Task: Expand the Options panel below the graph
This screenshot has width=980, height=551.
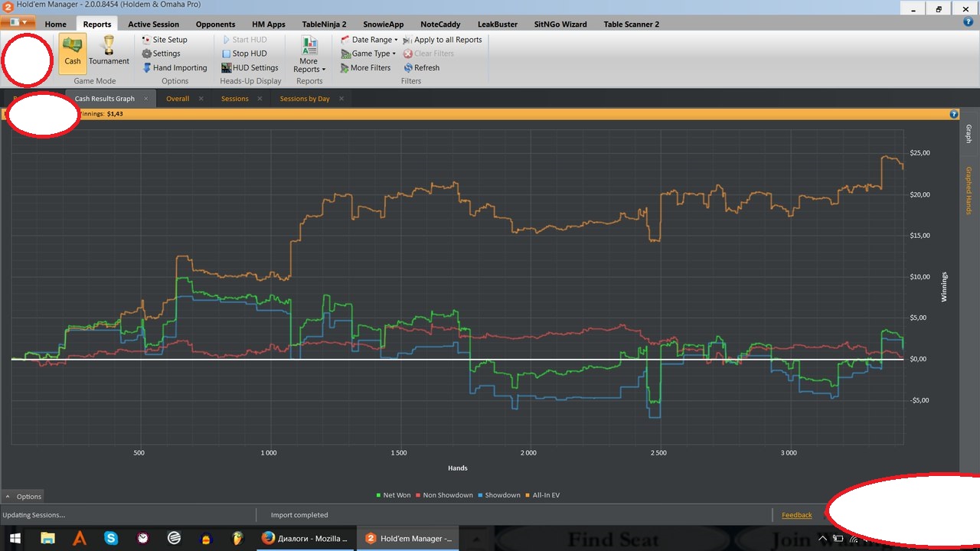Action: click(24, 497)
